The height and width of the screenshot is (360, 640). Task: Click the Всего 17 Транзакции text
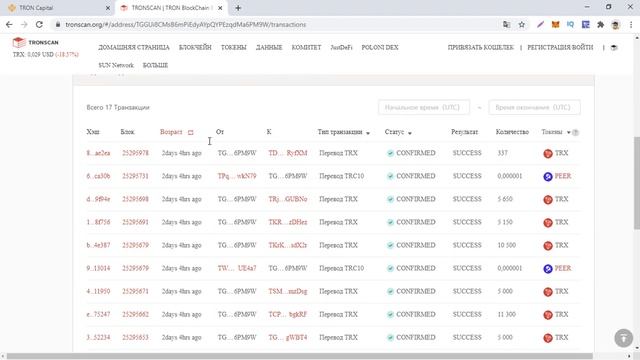(118, 107)
